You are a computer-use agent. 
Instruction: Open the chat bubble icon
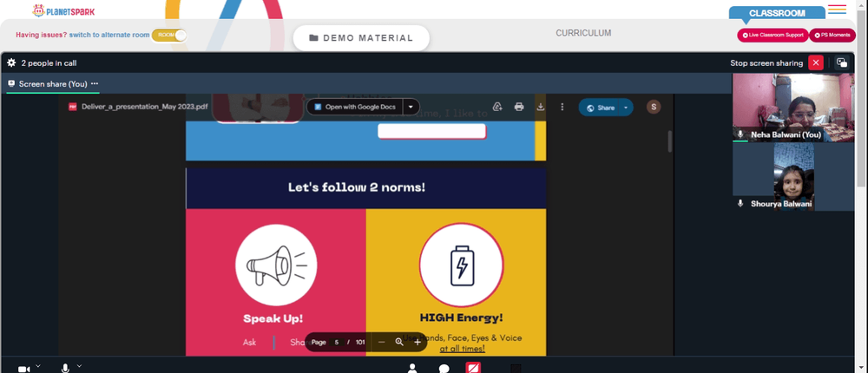click(444, 369)
